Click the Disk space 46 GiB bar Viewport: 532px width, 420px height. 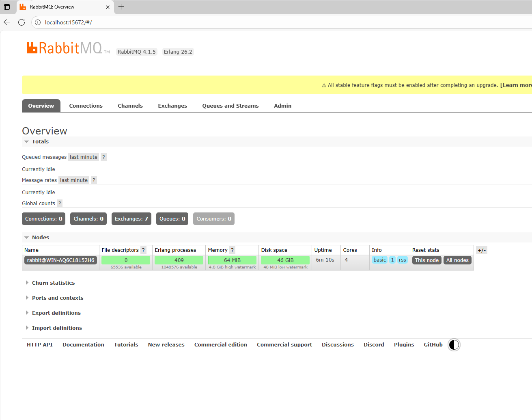point(285,260)
